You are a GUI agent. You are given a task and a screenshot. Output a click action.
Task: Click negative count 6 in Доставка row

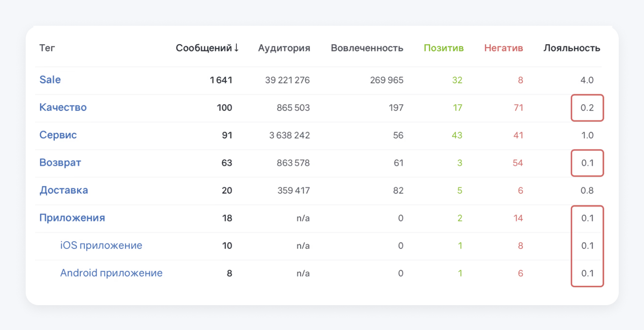point(520,190)
